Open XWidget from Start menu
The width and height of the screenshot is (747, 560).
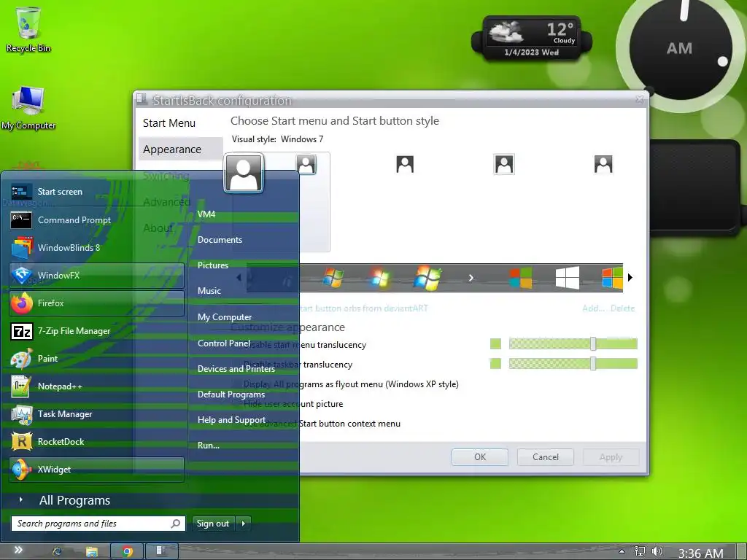(x=96, y=470)
